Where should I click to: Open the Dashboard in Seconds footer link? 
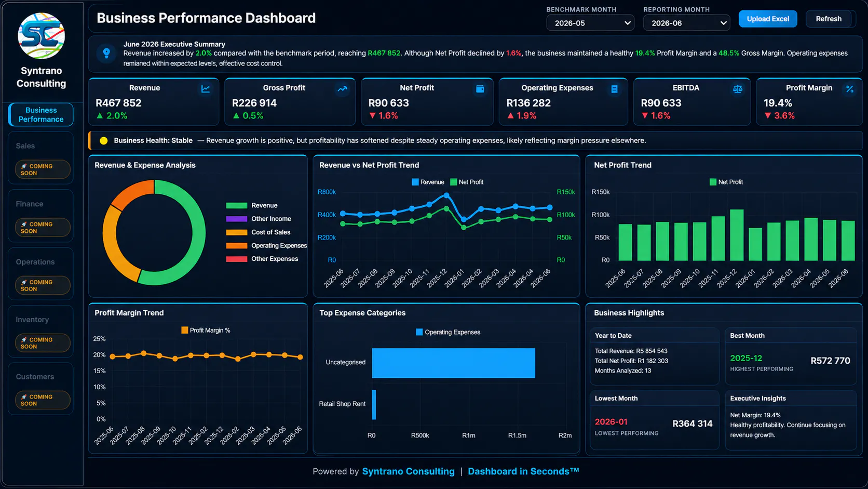[x=523, y=471]
